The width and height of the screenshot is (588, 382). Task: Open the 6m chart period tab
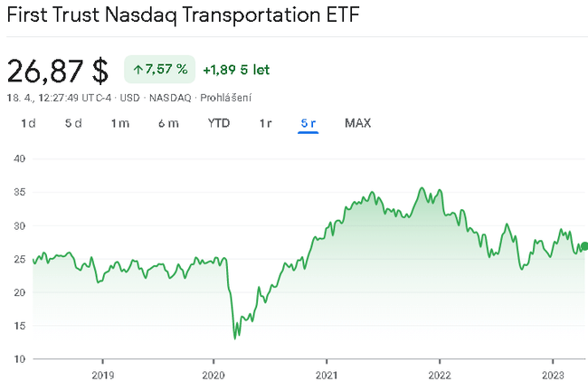(x=168, y=123)
